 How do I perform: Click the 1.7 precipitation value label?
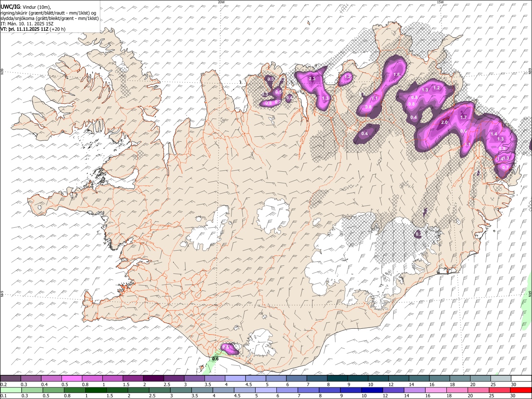(x=464, y=118)
